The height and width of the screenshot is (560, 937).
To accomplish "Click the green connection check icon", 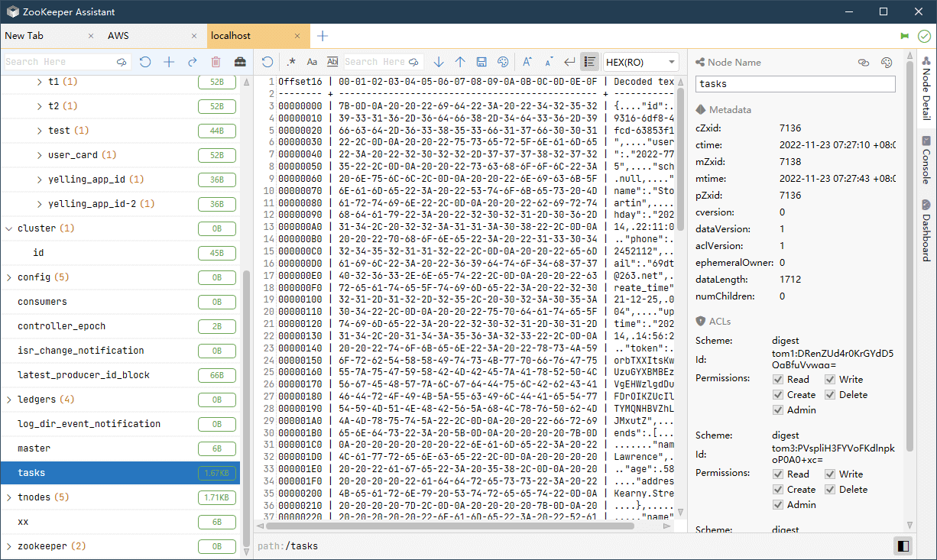I will (x=924, y=36).
